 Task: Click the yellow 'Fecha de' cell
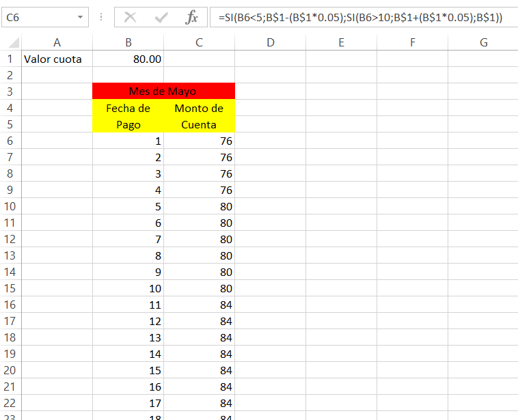pyautogui.click(x=128, y=108)
